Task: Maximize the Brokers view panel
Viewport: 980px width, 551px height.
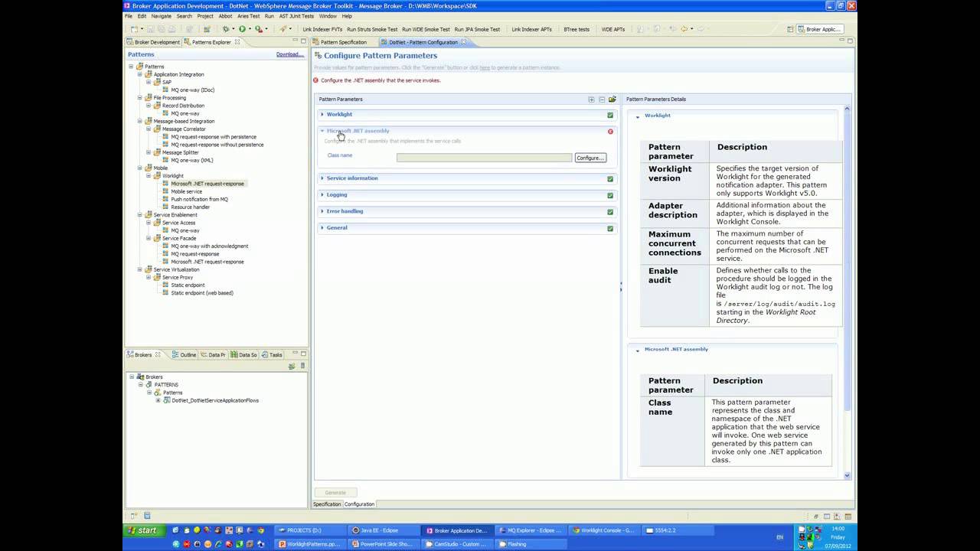Action: [x=303, y=354]
